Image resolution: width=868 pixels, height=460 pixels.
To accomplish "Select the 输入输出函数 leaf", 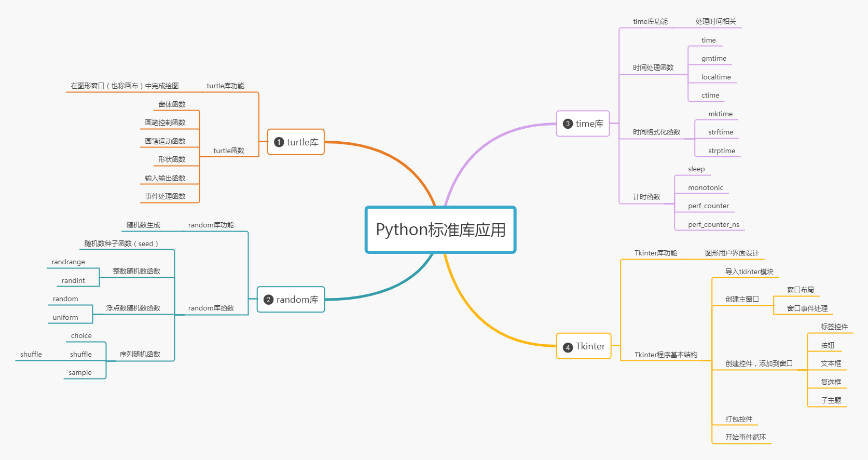I will [165, 178].
